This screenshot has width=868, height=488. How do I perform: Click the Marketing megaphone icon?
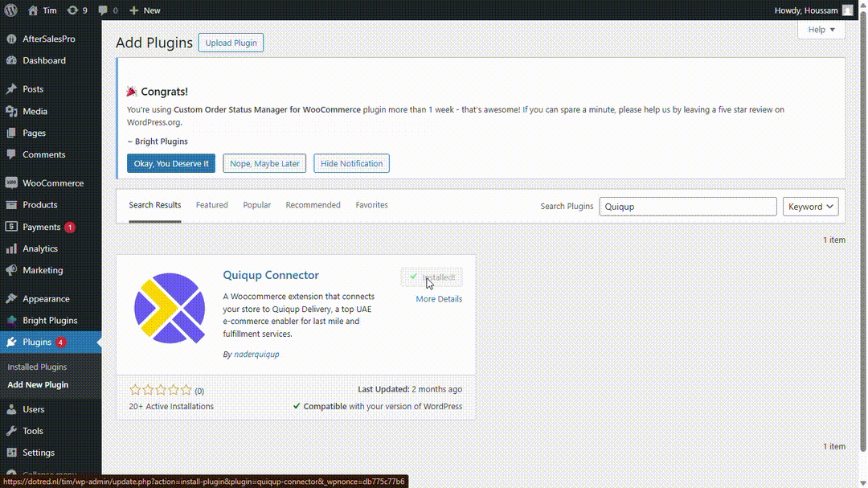[x=11, y=270]
